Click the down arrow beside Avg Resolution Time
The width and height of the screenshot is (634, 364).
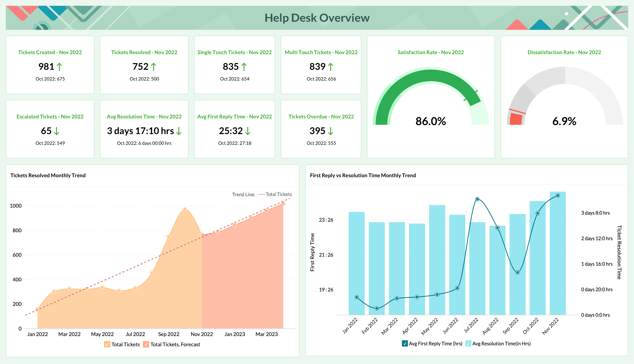click(x=179, y=131)
